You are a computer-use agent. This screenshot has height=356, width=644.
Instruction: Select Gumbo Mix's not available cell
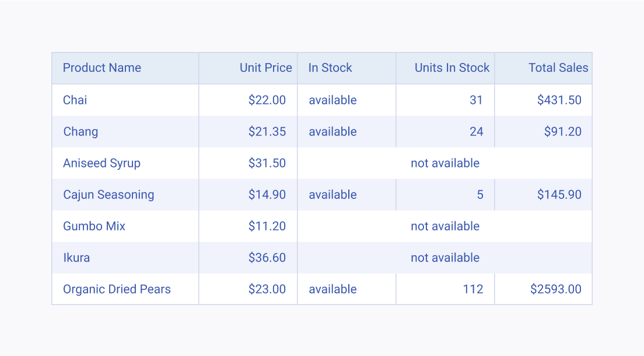[x=445, y=226]
